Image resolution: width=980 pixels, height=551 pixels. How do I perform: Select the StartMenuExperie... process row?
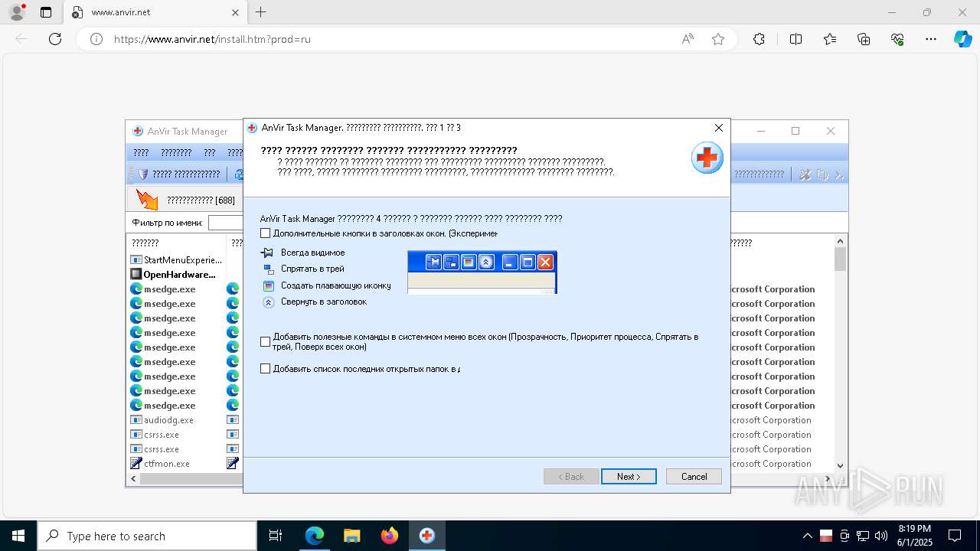[184, 260]
